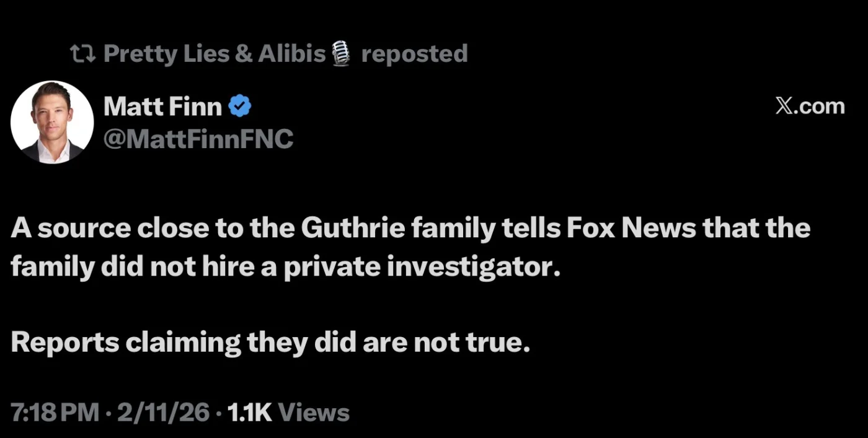The height and width of the screenshot is (438, 868).
Task: Open the Pretty Lies & Alibis profile
Action: pyautogui.click(x=214, y=55)
